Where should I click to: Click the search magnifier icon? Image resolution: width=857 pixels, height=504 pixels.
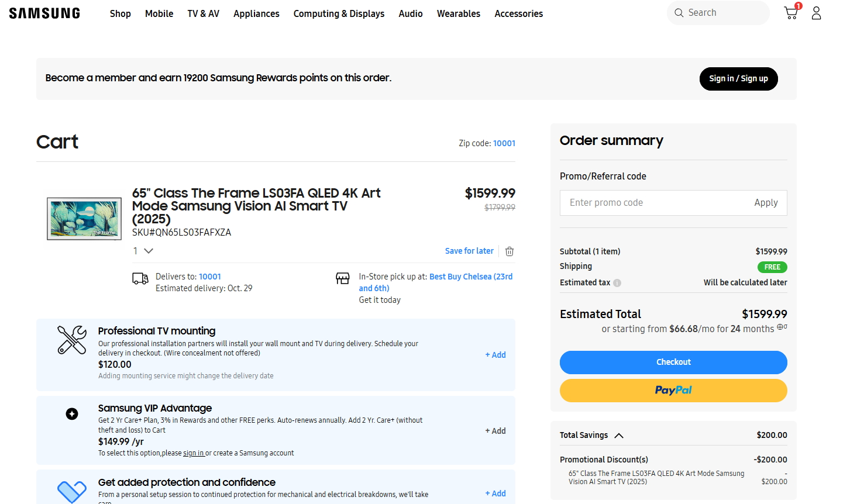pyautogui.click(x=679, y=13)
